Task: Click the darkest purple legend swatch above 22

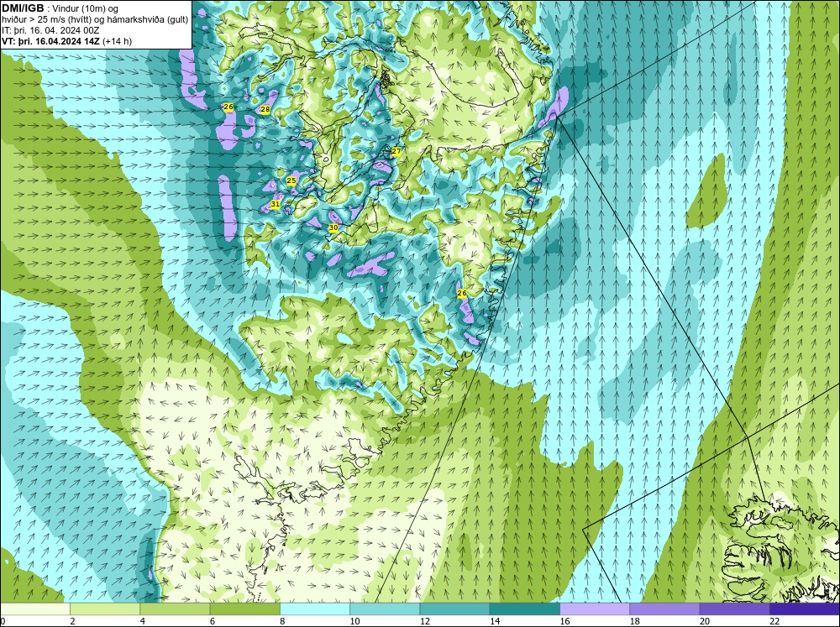Action: [x=805, y=609]
